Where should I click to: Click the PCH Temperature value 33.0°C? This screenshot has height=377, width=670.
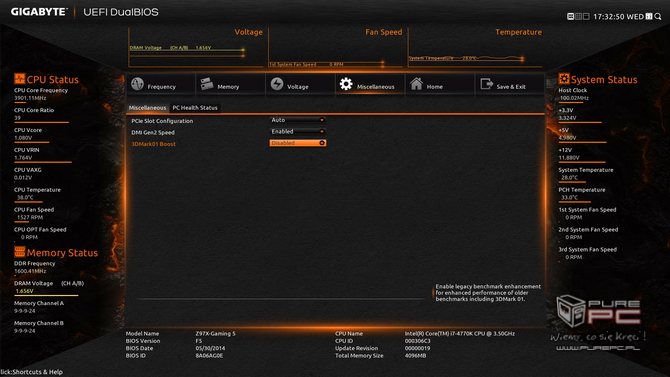coord(570,197)
